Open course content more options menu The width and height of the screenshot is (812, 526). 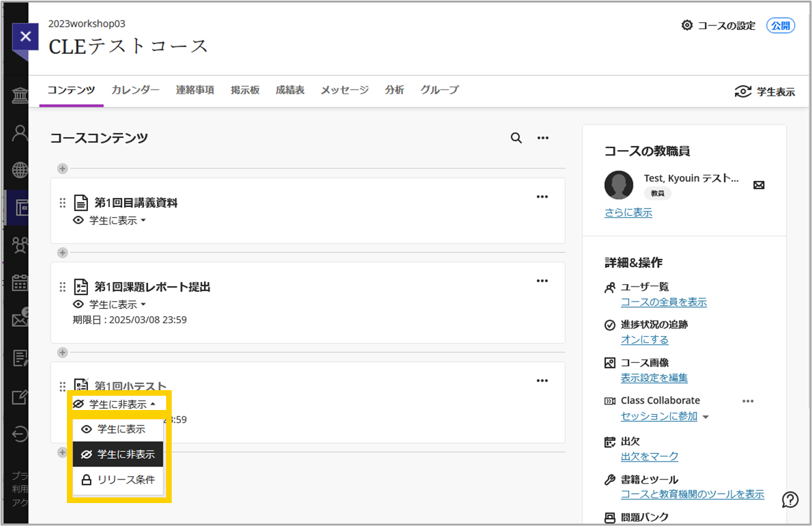[x=543, y=138]
